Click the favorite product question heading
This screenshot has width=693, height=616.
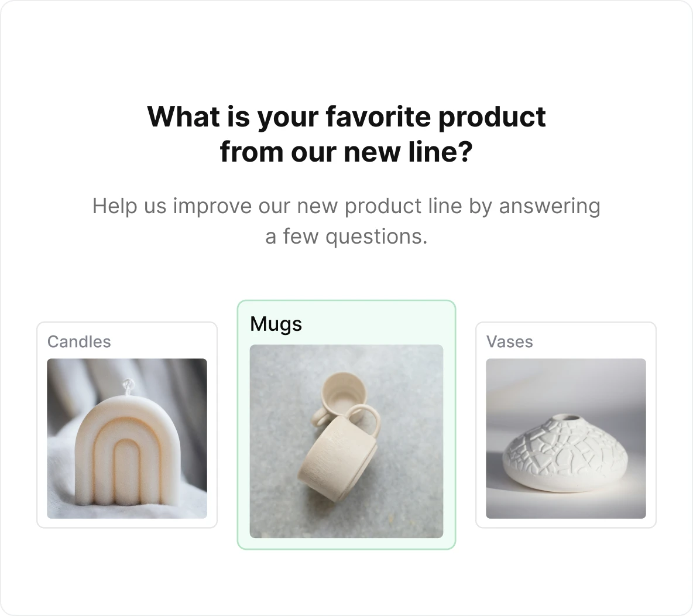point(346,134)
